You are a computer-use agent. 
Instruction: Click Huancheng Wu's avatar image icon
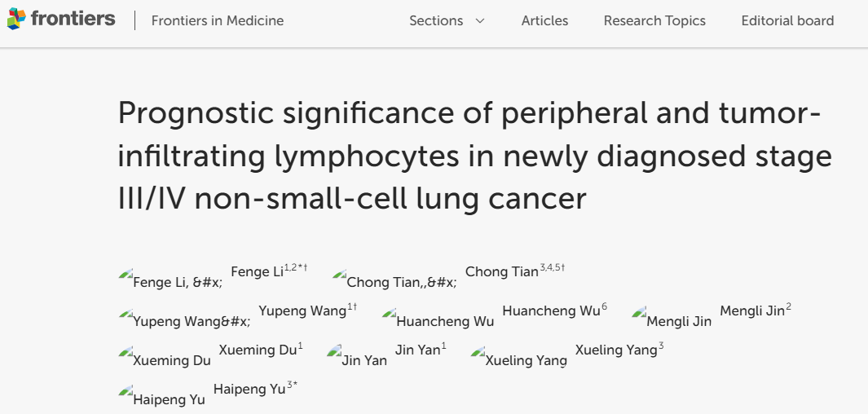[389, 313]
